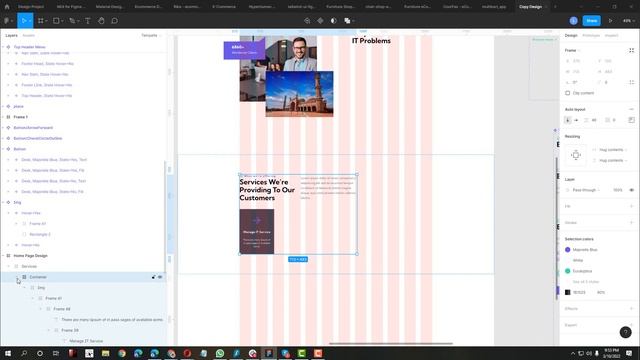Image resolution: width=640 pixels, height=360 pixels.
Task: Select the Home Page Design layer
Action: [x=30, y=256]
